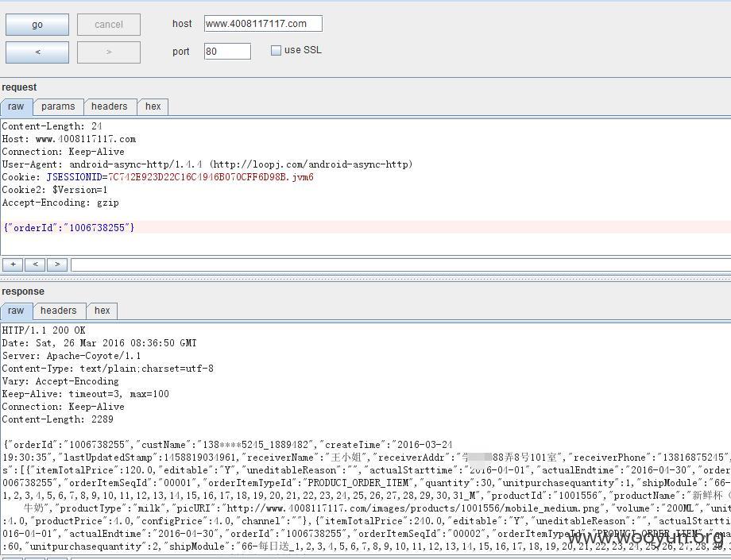Screen dimensions: 731x560
Task: Click the JSESSIONID cookie value
Action: pyautogui.click(x=211, y=177)
